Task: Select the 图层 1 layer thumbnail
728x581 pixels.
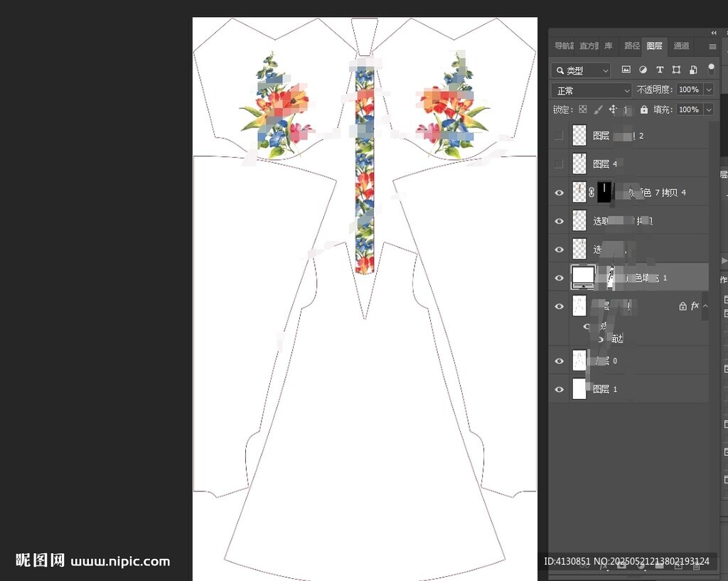Action: 579,389
